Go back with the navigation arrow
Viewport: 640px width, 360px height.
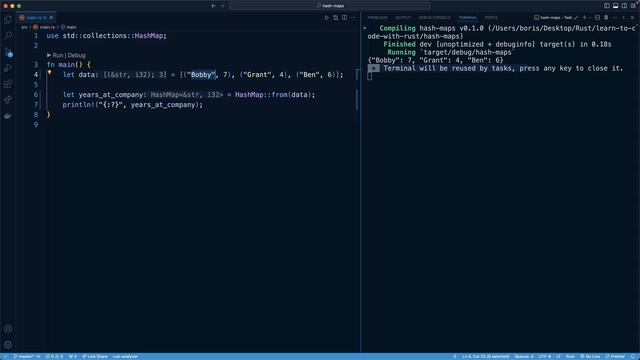(213, 6)
